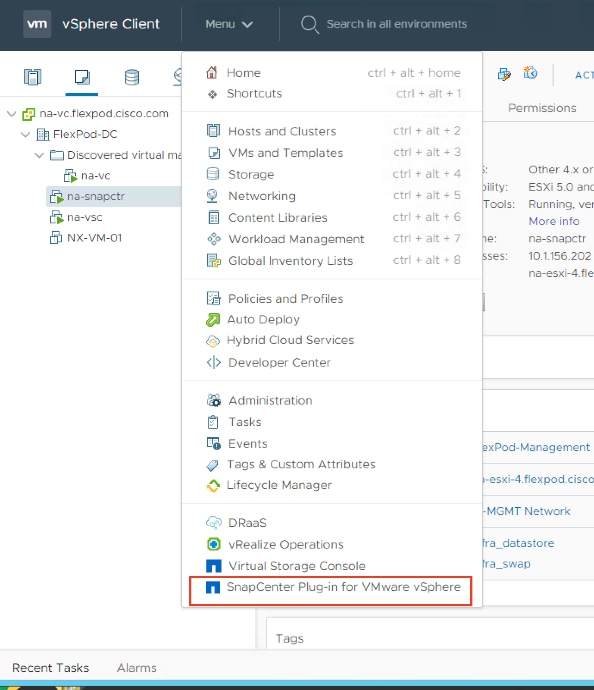Open Hosts and Clusters inventory tab icon
The height and width of the screenshot is (690, 594).
tap(32, 77)
